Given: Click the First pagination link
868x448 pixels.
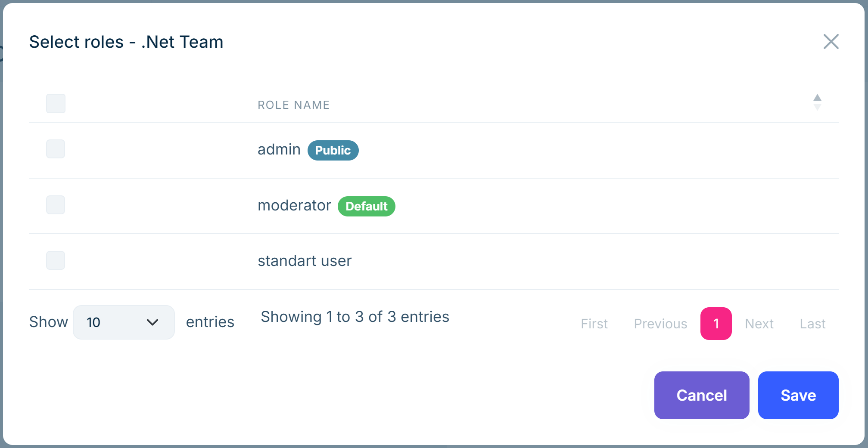Looking at the screenshot, I should [x=594, y=324].
